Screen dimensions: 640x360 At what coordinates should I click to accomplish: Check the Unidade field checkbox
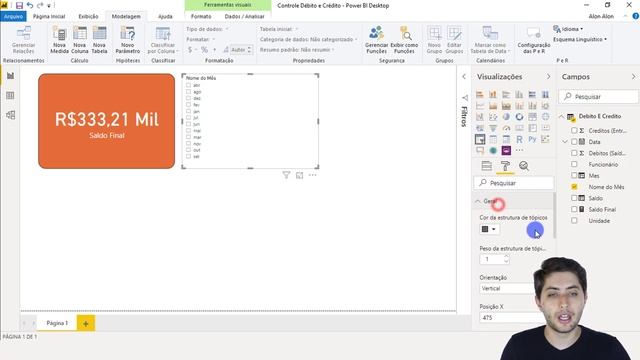point(574,220)
